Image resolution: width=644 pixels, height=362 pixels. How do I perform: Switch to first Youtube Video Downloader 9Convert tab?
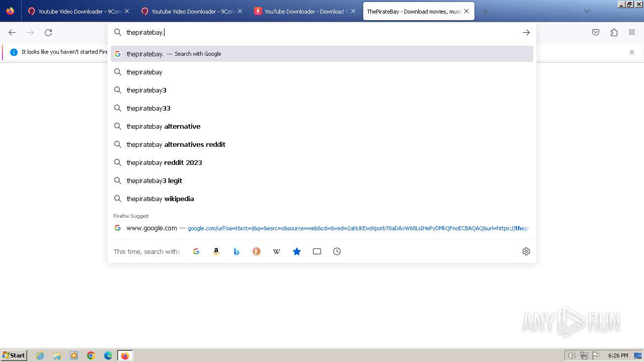pos(78,11)
